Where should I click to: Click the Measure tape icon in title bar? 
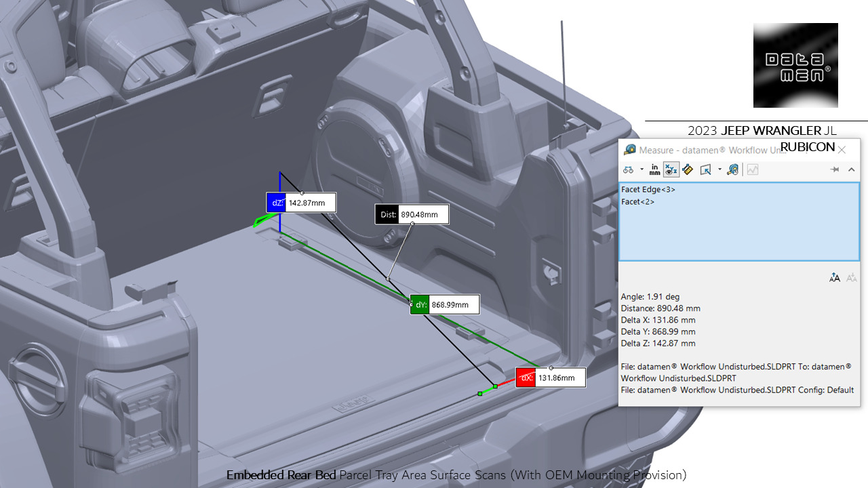coord(630,150)
